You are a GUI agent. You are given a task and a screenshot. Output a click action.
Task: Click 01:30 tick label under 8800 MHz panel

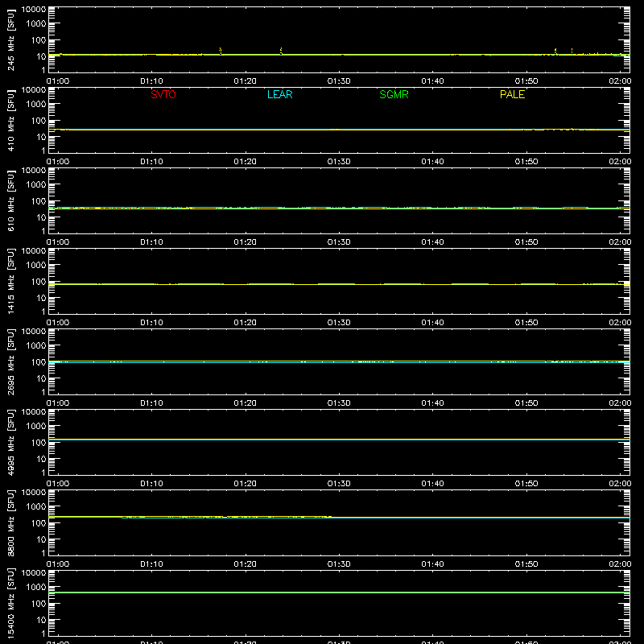point(339,564)
